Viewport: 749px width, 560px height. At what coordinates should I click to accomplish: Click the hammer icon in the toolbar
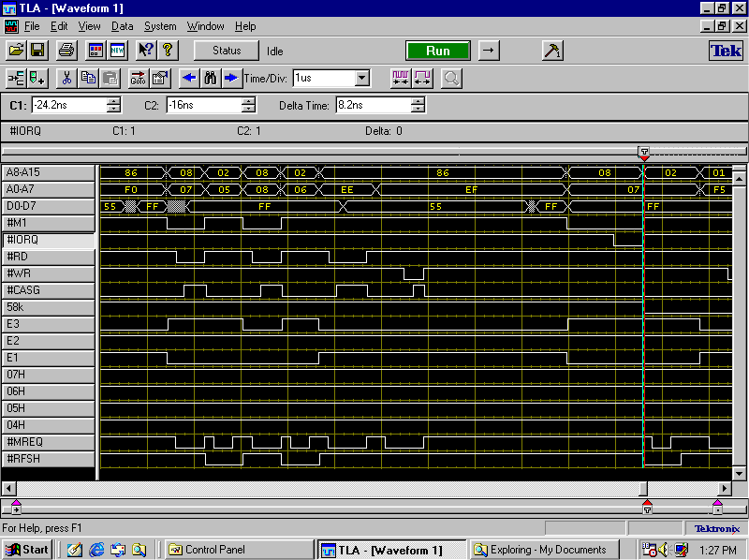point(552,51)
